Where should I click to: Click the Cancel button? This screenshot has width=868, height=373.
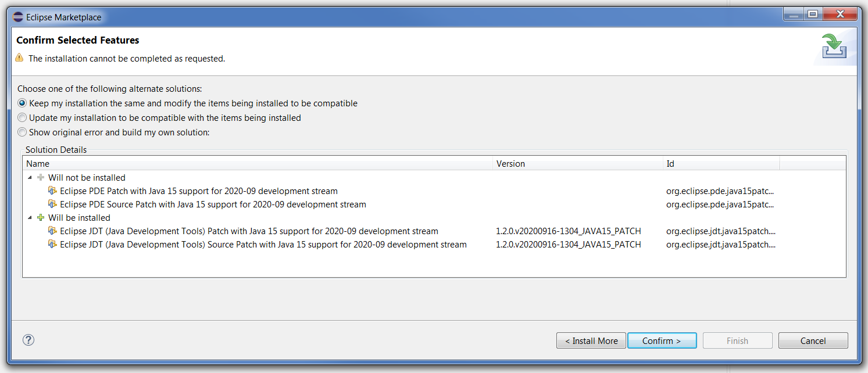coord(813,341)
